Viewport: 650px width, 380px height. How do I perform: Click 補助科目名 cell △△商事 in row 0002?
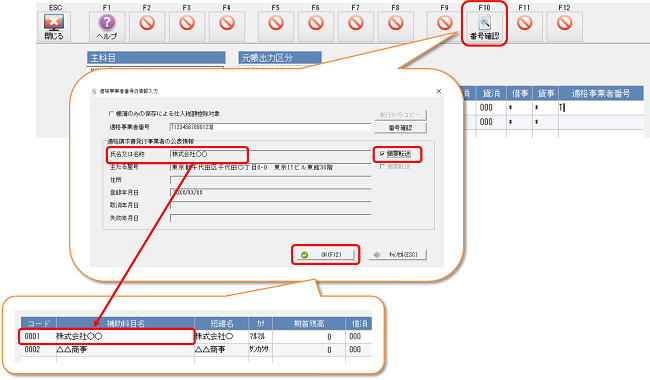coord(125,350)
